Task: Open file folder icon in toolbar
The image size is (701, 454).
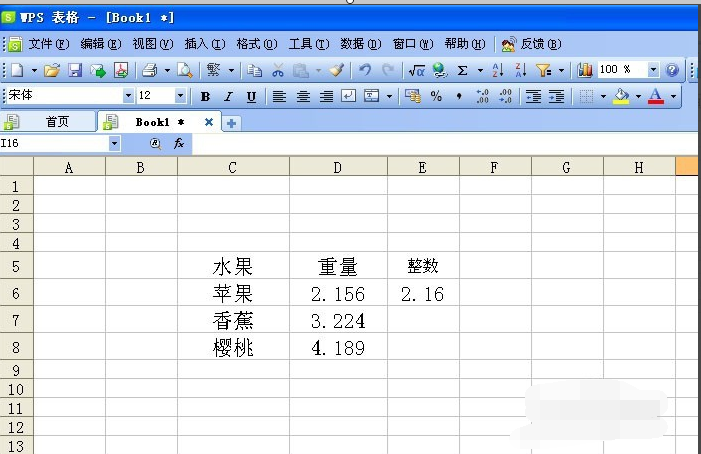Action: pyautogui.click(x=52, y=70)
